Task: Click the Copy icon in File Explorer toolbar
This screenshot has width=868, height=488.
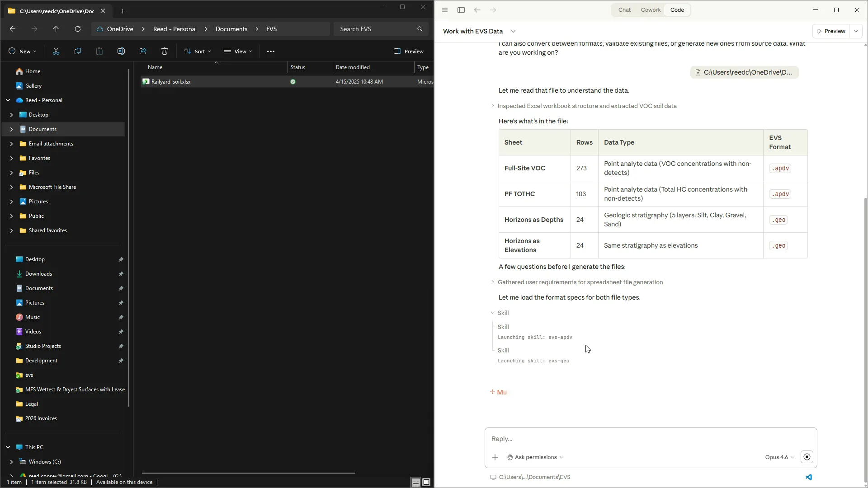Action: 78,51
